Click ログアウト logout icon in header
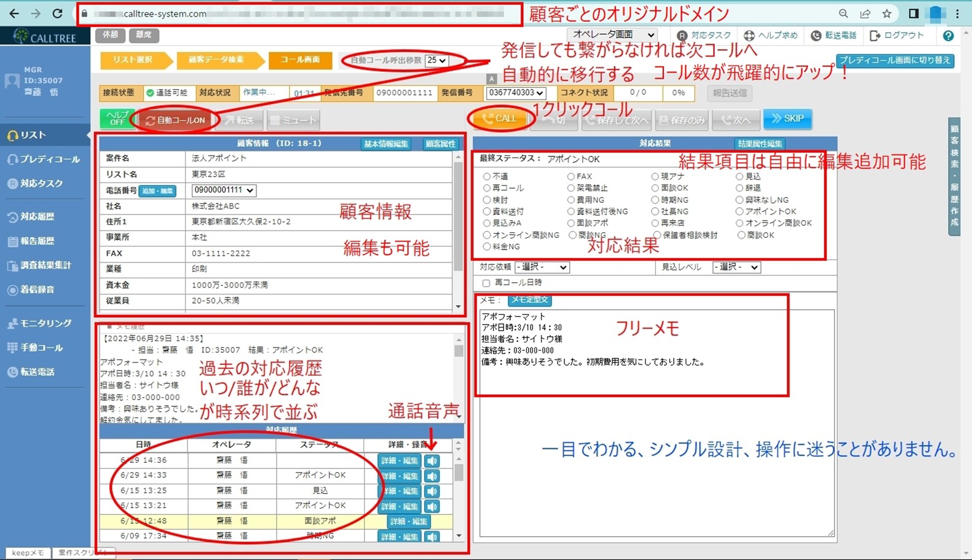The width and height of the screenshot is (972, 560). pos(875,36)
